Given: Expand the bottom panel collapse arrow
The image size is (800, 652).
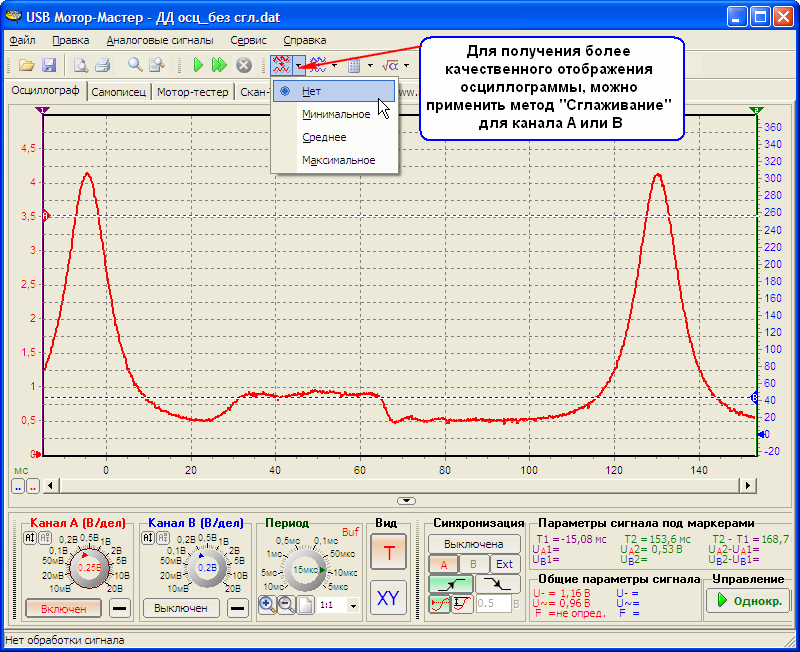Looking at the screenshot, I should pos(405,500).
